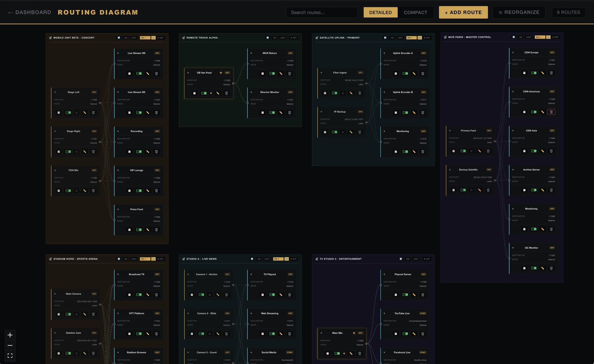Viewport: 594px width, 364px height.
Task: Switch to COMPACT view
Action: tap(416, 12)
